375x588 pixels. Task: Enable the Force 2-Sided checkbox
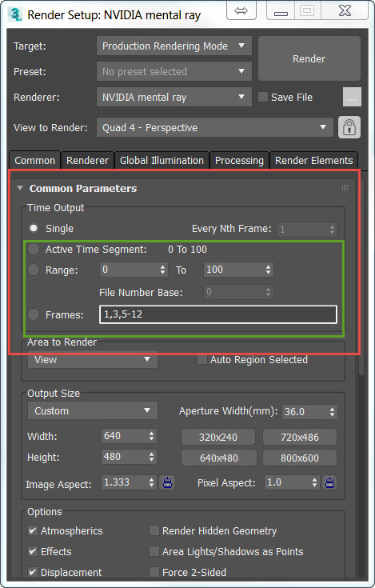tap(154, 572)
